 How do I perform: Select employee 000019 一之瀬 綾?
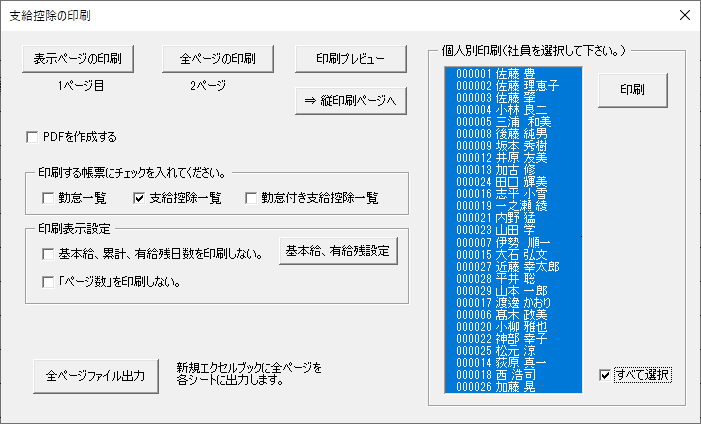(514, 206)
